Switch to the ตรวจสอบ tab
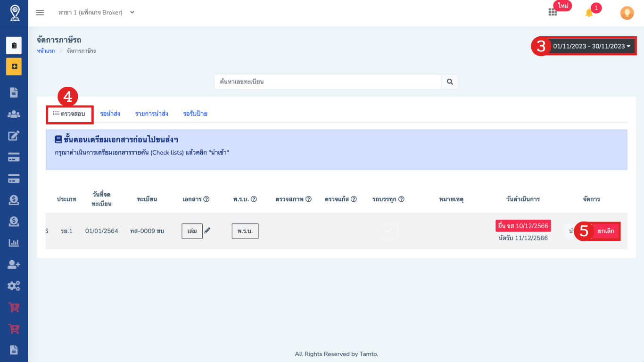The width and height of the screenshot is (644, 362). click(x=69, y=114)
